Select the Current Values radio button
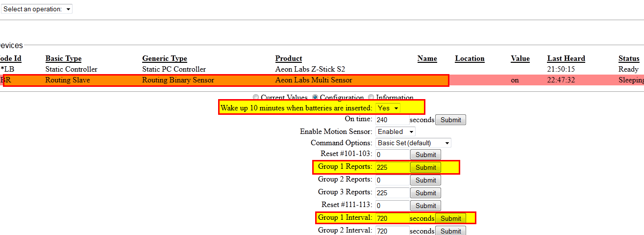This screenshot has height=235, width=644. click(x=255, y=98)
